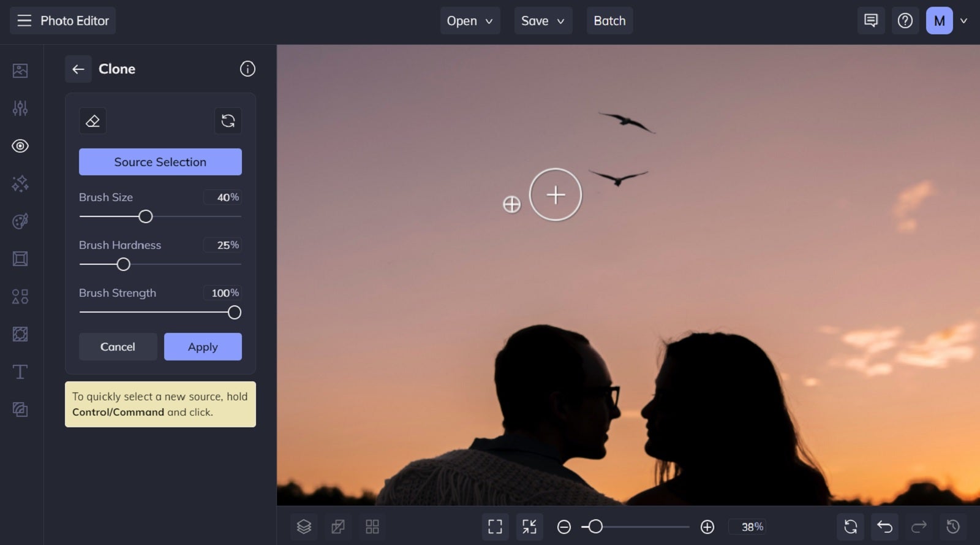Open the account menu chevron next to M

tap(963, 21)
